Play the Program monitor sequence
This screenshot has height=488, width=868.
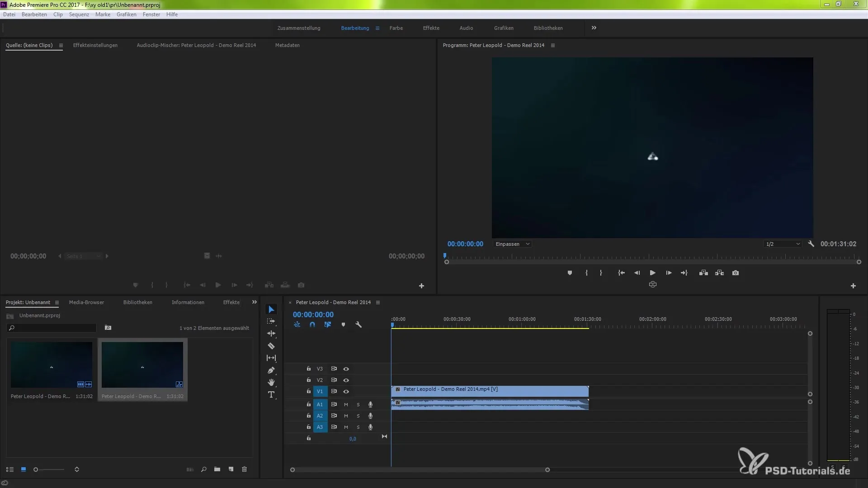click(653, 273)
